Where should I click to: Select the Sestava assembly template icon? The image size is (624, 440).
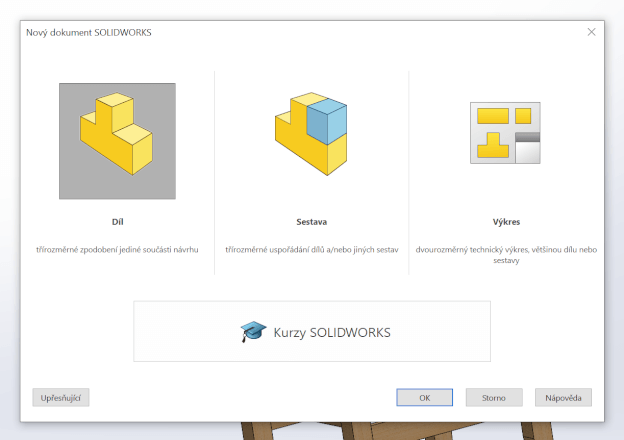[311, 134]
